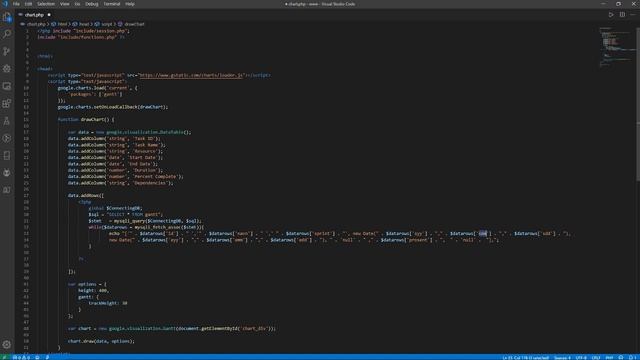Click the head breadcrumb segment

(x=84, y=24)
